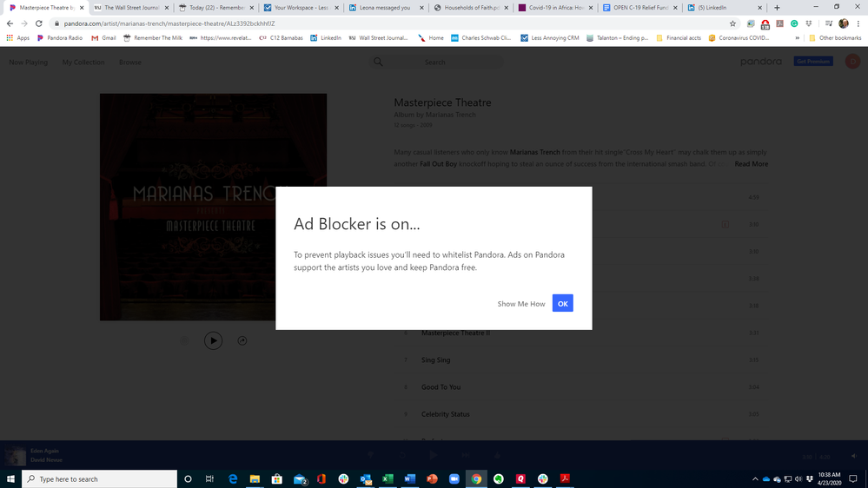
Task: Open the Less Annoying CRM bookmark
Action: pyautogui.click(x=550, y=38)
